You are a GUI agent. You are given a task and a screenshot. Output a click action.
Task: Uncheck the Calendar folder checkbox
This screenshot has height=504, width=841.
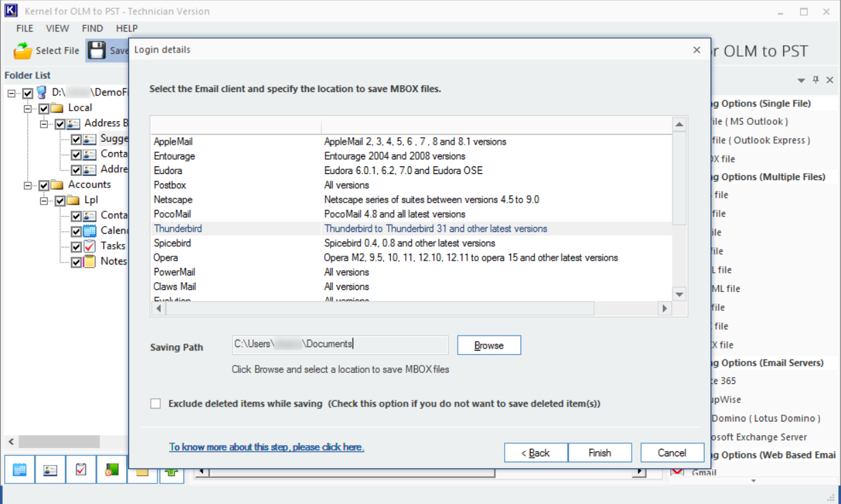pos(76,232)
